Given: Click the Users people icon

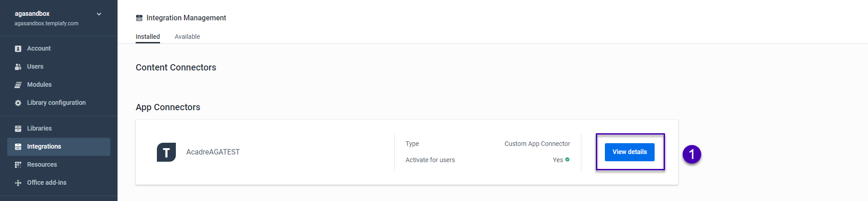Looking at the screenshot, I should (x=18, y=67).
